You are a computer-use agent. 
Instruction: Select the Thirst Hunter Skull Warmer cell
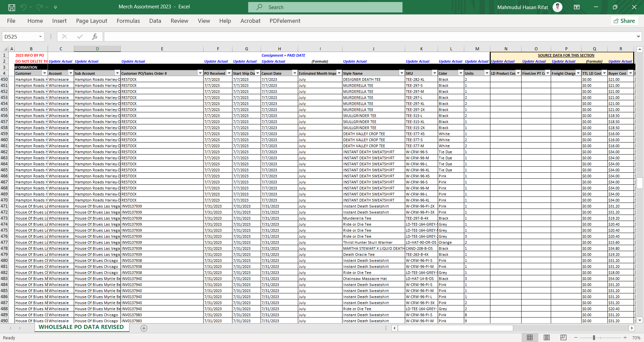(x=373, y=242)
